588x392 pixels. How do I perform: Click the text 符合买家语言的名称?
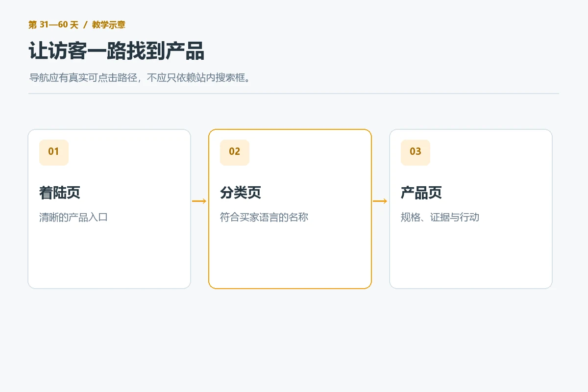[264, 217]
